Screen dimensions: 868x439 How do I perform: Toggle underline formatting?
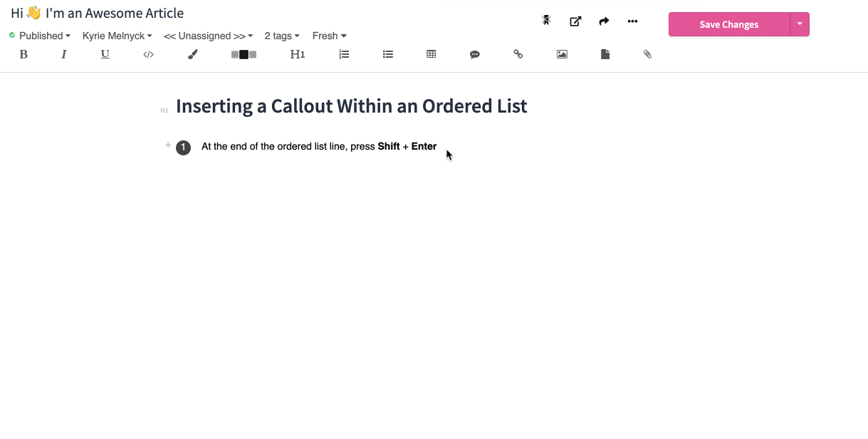[105, 54]
